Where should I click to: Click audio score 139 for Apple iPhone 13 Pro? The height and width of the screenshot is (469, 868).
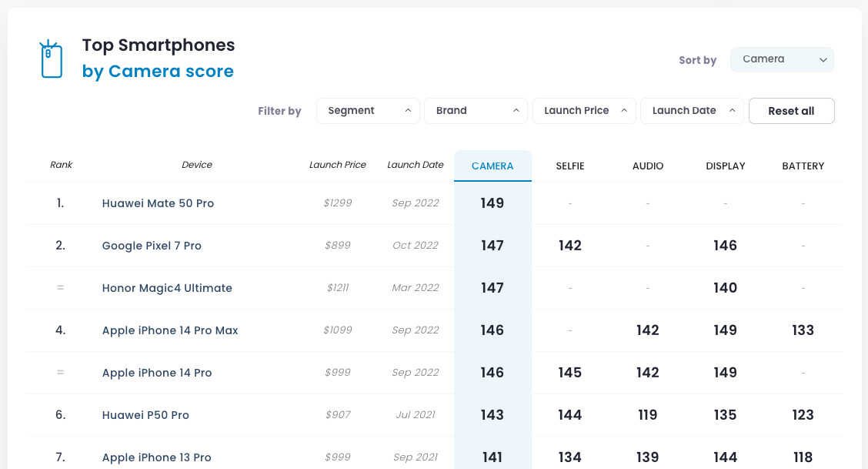click(648, 457)
